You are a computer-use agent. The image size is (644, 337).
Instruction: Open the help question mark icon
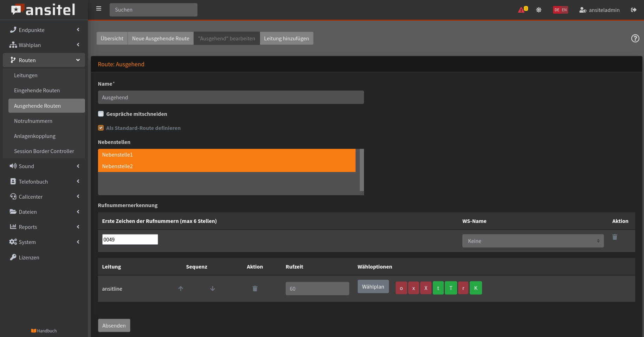coord(635,38)
